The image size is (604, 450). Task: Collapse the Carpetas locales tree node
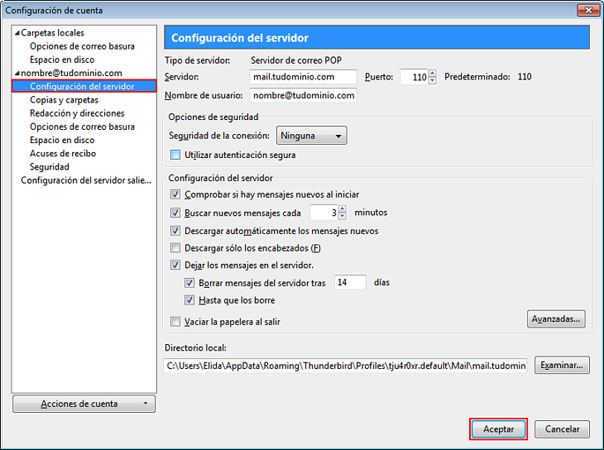[17, 33]
